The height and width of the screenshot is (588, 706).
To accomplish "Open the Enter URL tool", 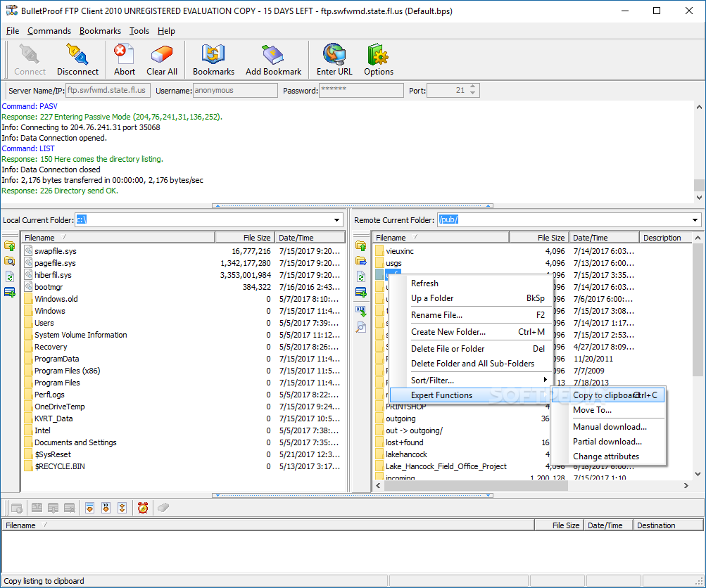I will (334, 60).
